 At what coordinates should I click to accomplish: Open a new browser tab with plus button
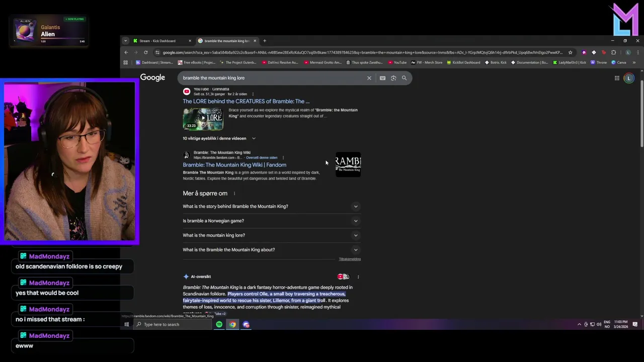click(265, 41)
